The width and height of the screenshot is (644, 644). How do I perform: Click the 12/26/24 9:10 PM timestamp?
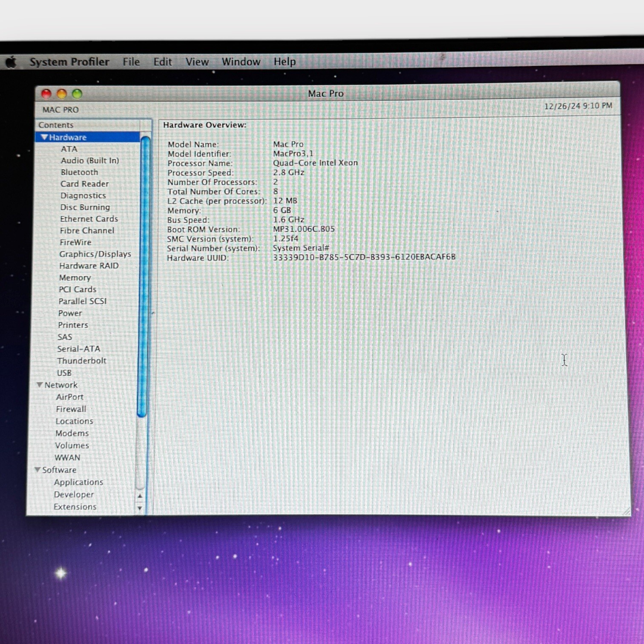(x=578, y=106)
